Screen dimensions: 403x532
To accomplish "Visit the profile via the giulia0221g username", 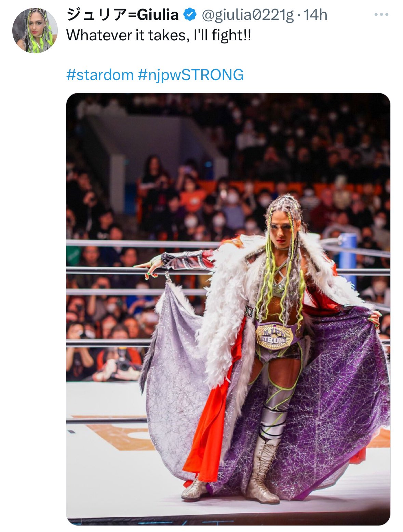I will tap(248, 15).
